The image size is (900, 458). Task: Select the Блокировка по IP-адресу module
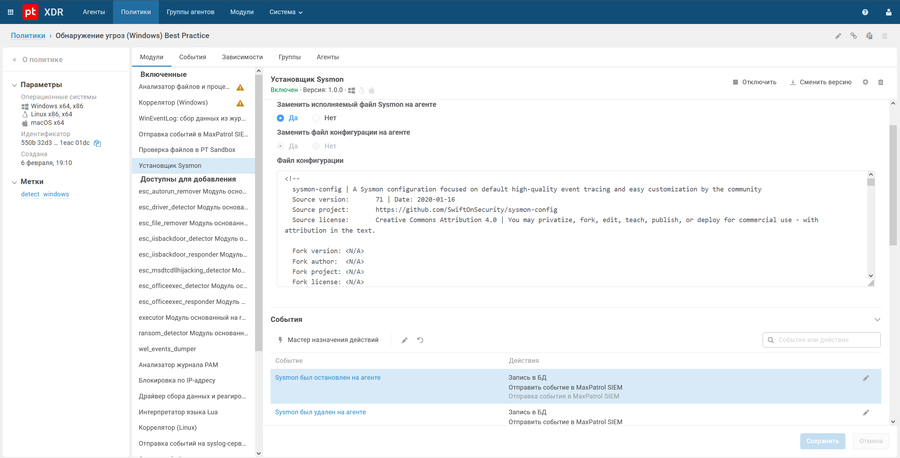[x=193, y=381]
